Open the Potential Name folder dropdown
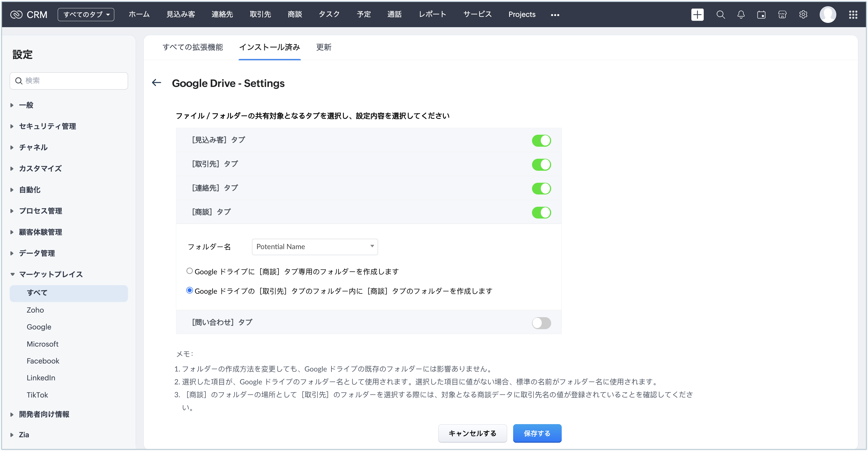The image size is (868, 451). click(x=315, y=247)
